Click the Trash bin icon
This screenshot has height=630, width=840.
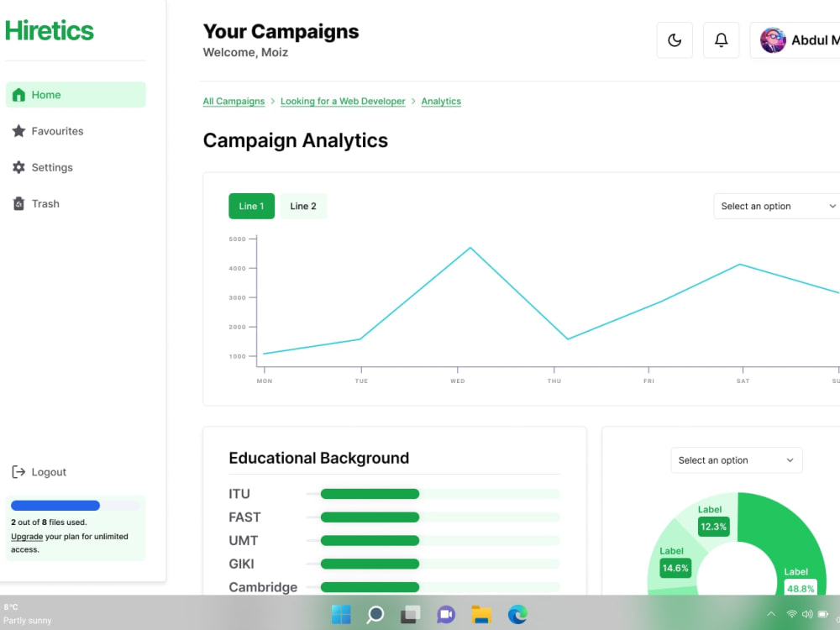point(18,203)
